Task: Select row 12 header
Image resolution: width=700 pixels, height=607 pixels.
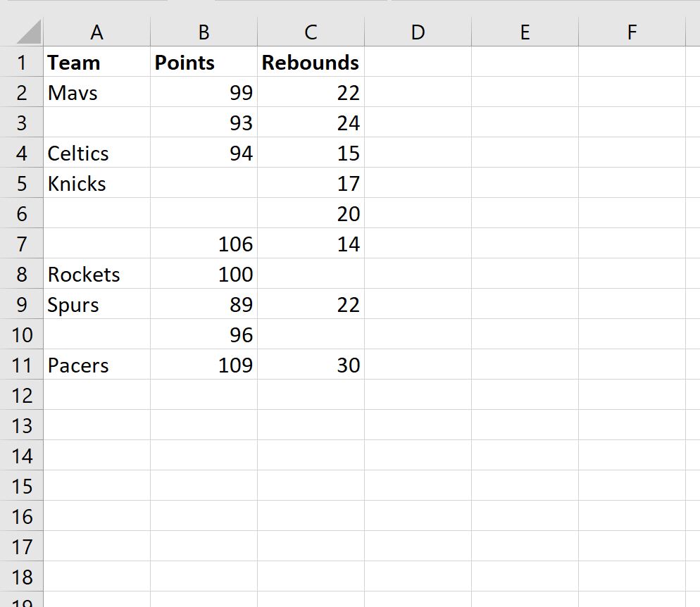Action: 22,396
